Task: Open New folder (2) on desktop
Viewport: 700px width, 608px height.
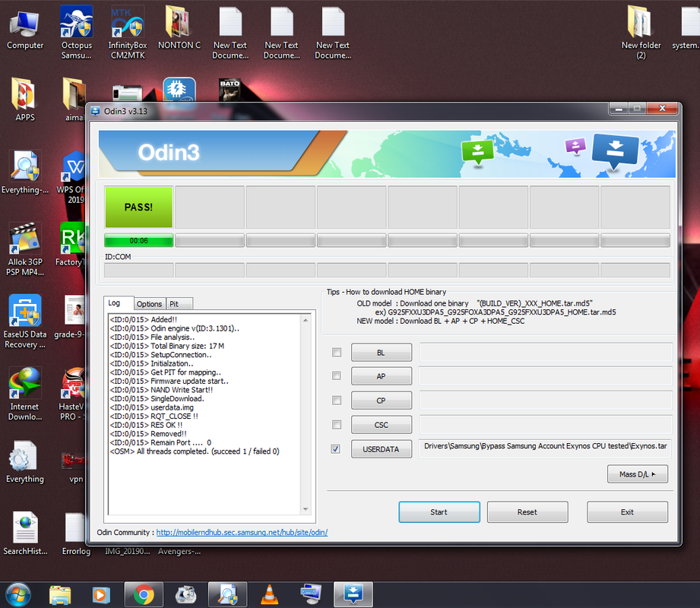Action: 641,32
